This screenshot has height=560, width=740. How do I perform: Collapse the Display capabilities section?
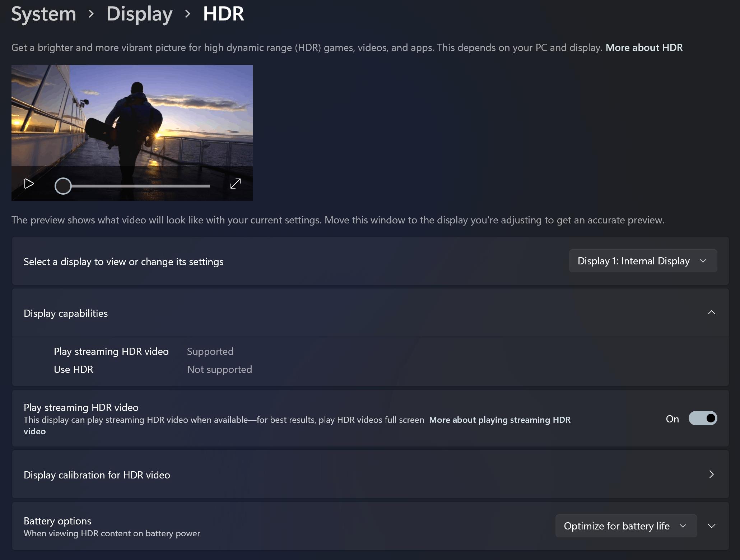tap(711, 313)
